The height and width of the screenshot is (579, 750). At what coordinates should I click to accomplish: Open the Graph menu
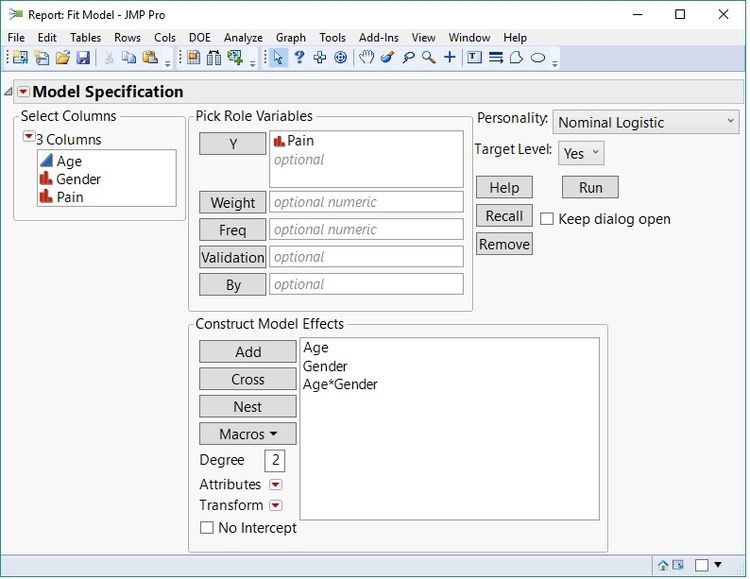click(x=290, y=37)
